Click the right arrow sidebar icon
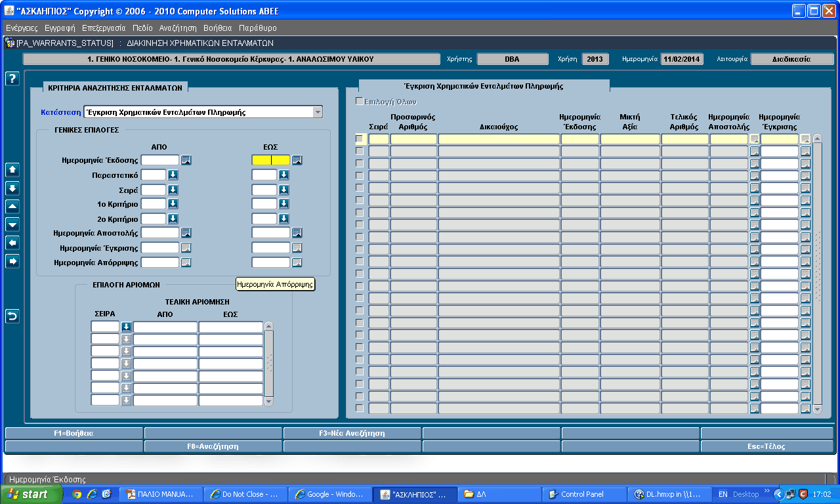Image resolution: width=840 pixels, height=504 pixels. [12, 261]
